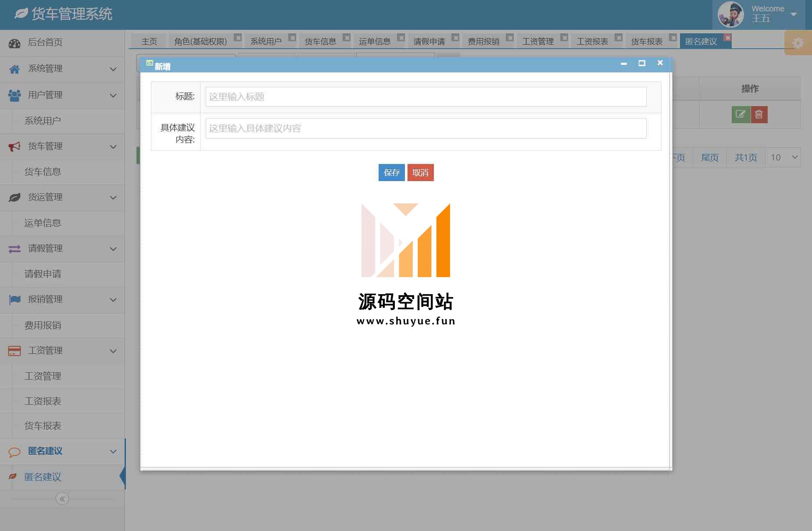
Task: Open 货车信息 in the sidebar
Action: (43, 172)
